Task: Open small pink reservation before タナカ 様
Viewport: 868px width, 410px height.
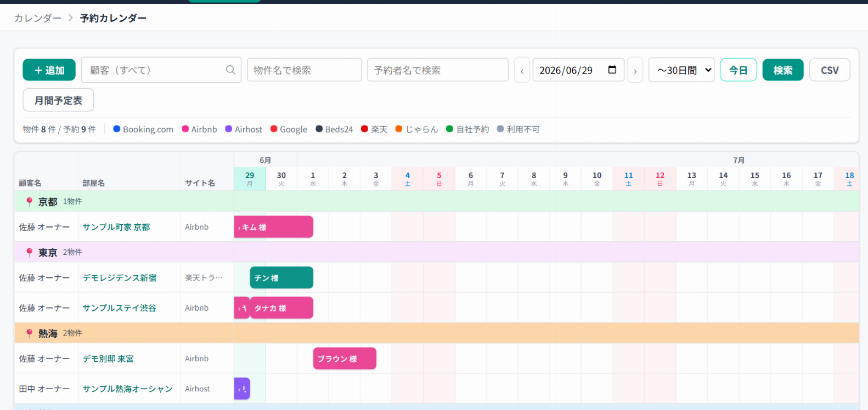Action: pos(242,308)
